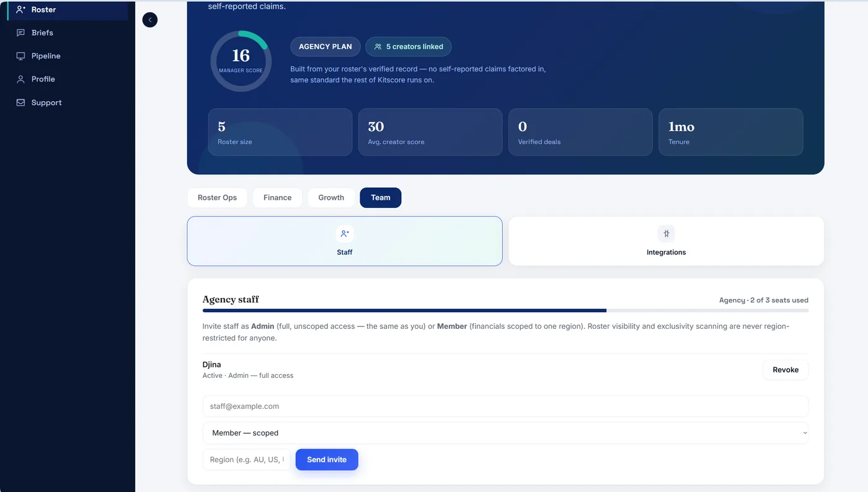
Task: Click the people icon in creators linked badge
Action: [378, 47]
